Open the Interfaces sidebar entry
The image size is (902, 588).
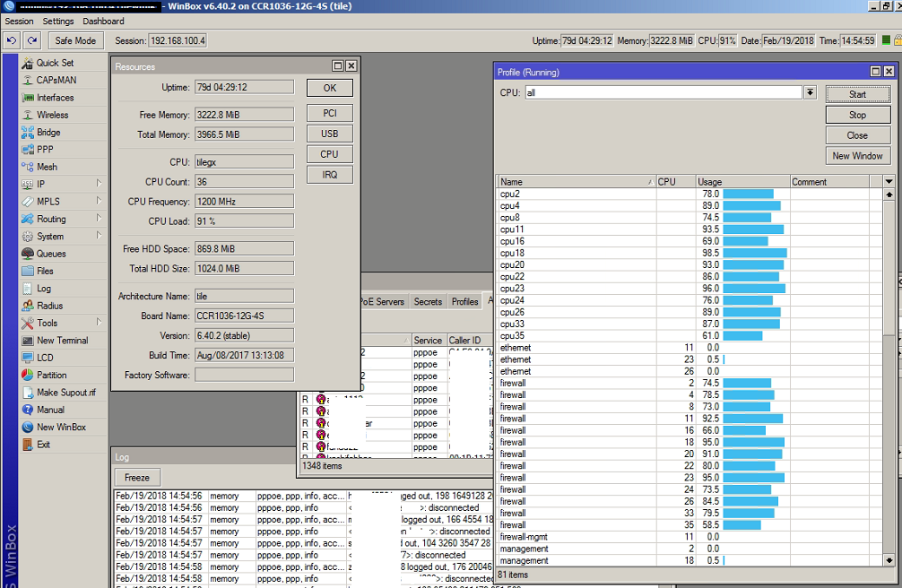tap(55, 98)
